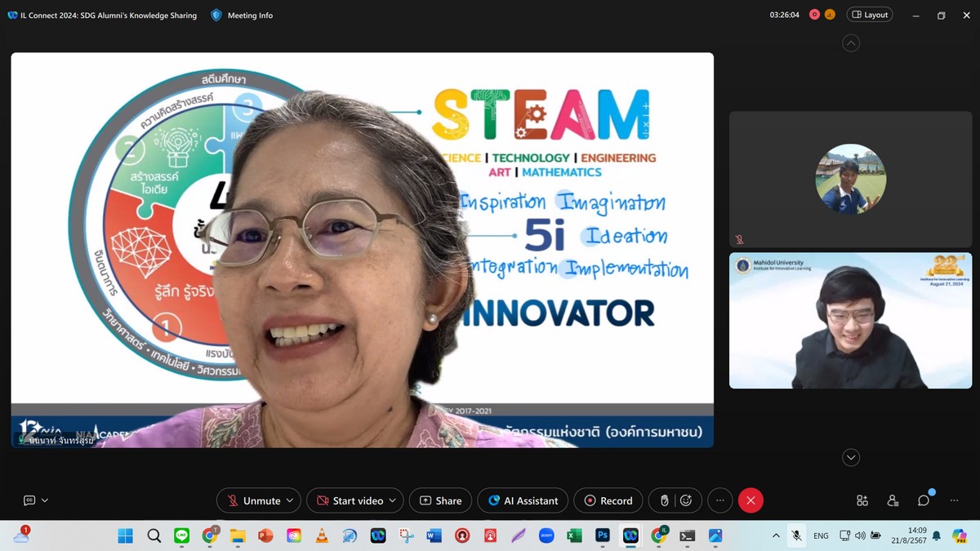Open the reactions emoji picker
Viewport: 980px width, 551px height.
point(687,500)
